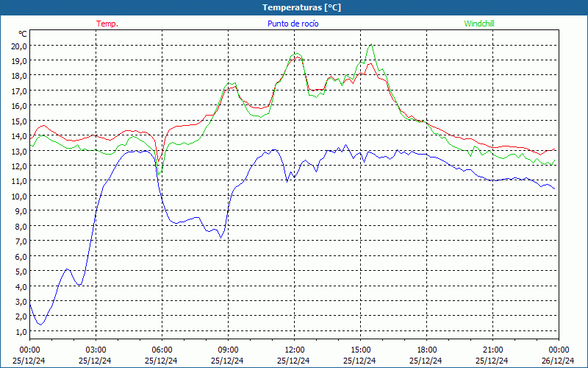Viewport: 588px width, 368px height.
Task: Select the green 'Windchill' legend label
Action: pyautogui.click(x=479, y=24)
